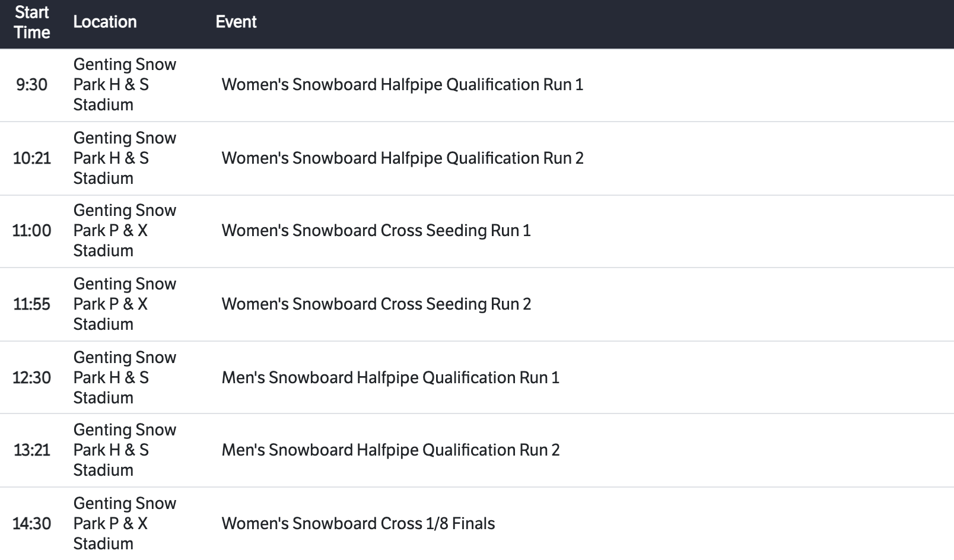Select the 9:30 start time cell
Image resolution: width=954 pixels, height=560 pixels.
point(32,85)
